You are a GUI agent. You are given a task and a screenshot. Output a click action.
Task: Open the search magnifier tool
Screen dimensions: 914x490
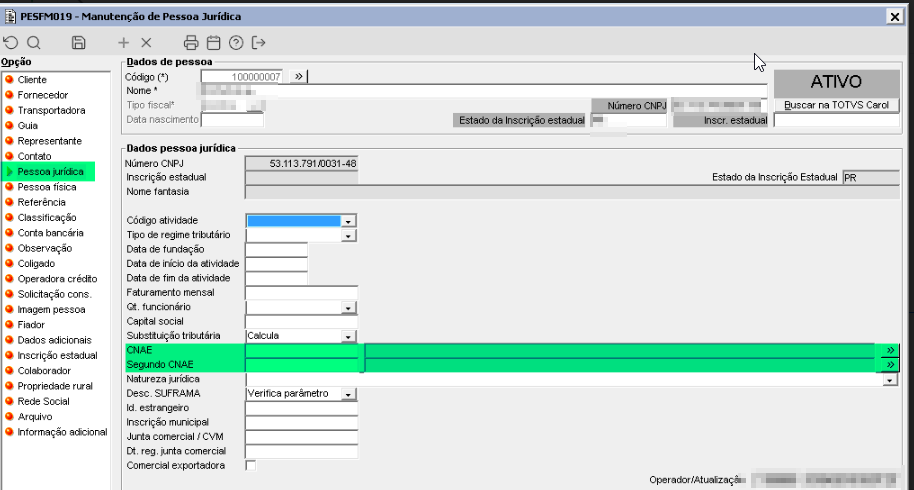34,43
